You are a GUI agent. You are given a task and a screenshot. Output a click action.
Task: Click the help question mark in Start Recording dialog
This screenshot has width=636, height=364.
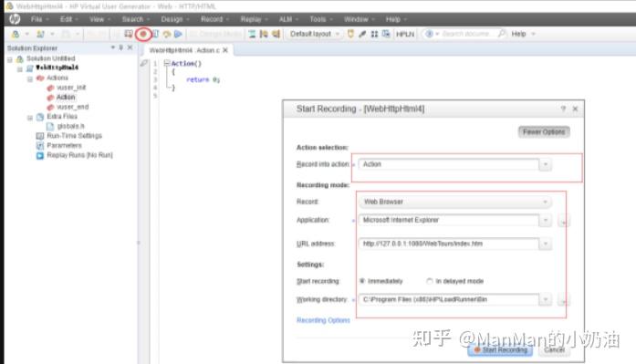[x=563, y=109]
